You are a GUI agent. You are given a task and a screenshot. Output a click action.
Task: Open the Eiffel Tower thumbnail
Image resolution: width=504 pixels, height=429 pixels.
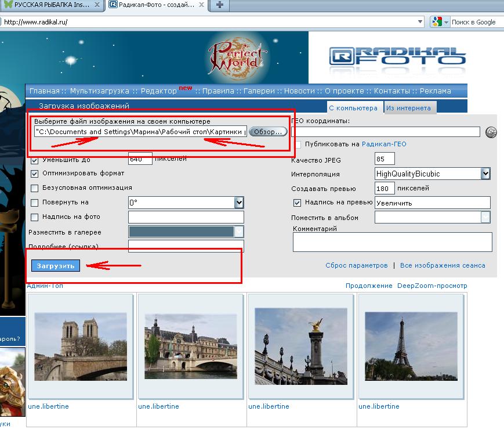coord(411,347)
